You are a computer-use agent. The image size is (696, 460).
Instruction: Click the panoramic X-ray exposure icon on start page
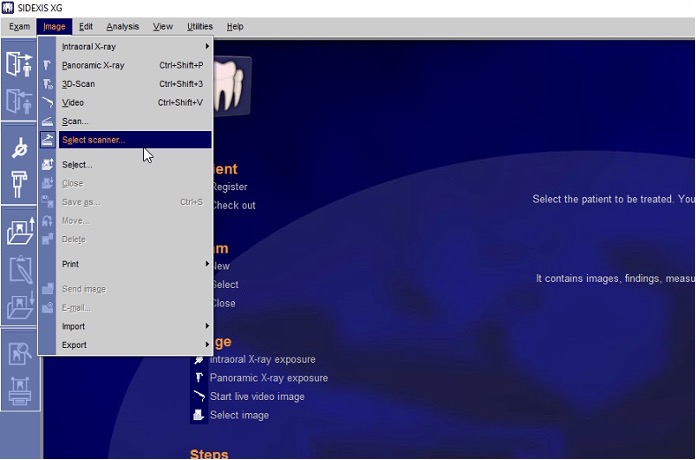point(198,378)
